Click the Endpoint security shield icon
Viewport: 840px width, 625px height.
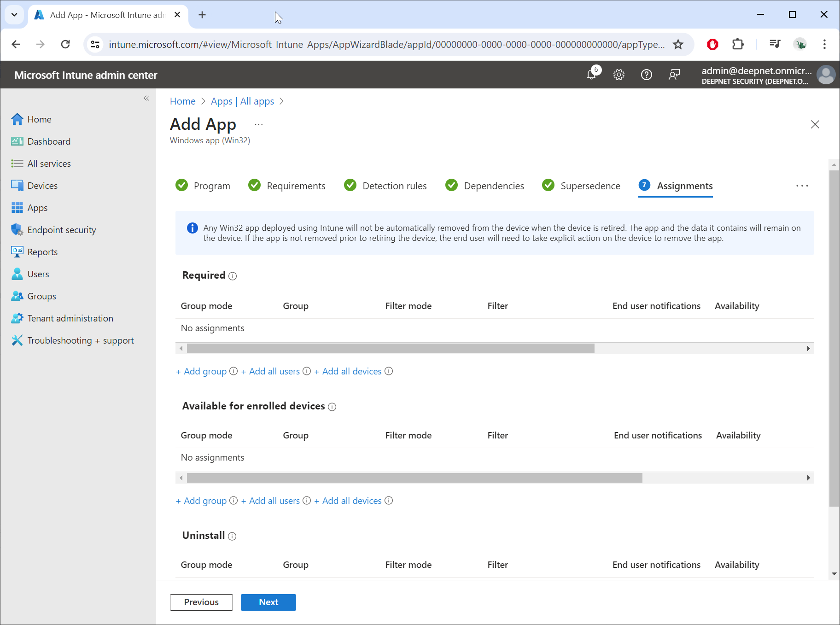click(x=17, y=230)
